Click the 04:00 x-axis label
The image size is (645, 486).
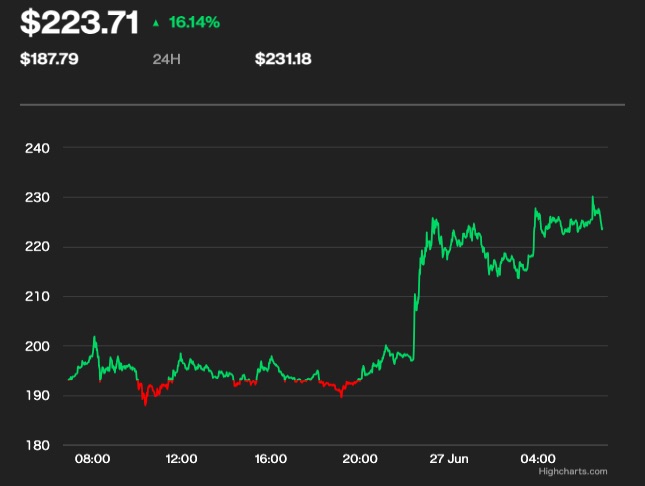coord(539,459)
